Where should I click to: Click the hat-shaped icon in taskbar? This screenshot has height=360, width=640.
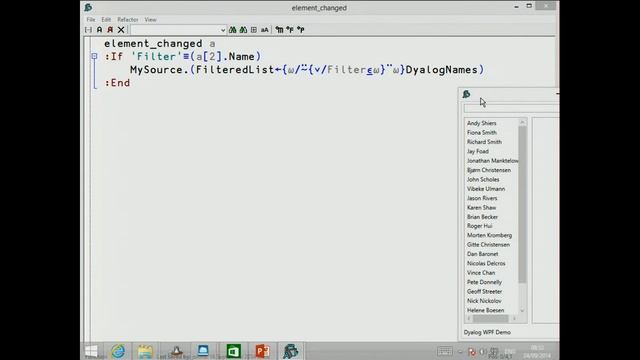pyautogui.click(x=176, y=351)
